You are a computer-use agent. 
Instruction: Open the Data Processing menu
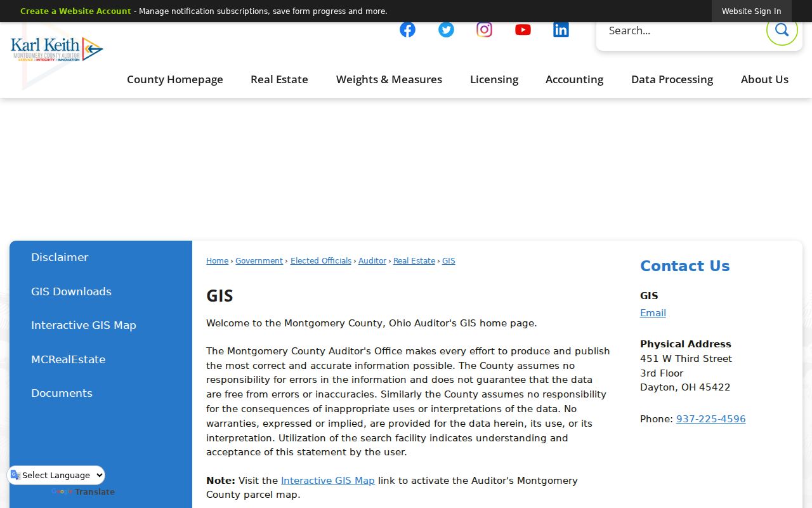tap(672, 79)
